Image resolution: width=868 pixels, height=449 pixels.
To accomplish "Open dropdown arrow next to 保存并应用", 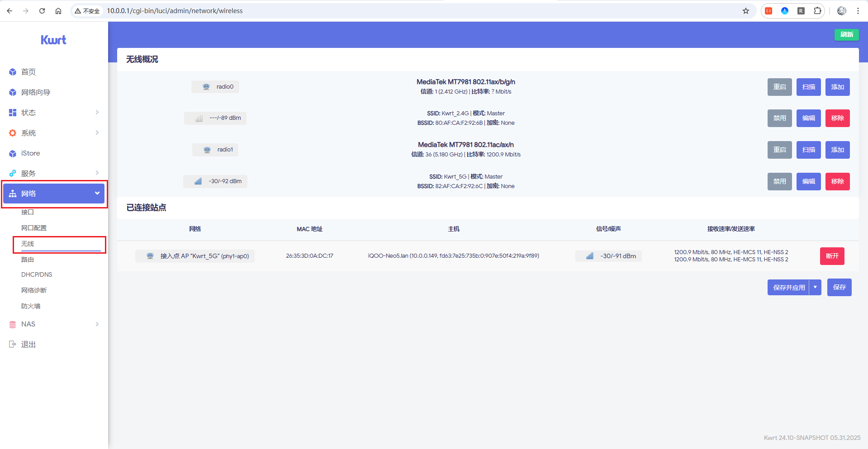I will [x=815, y=287].
